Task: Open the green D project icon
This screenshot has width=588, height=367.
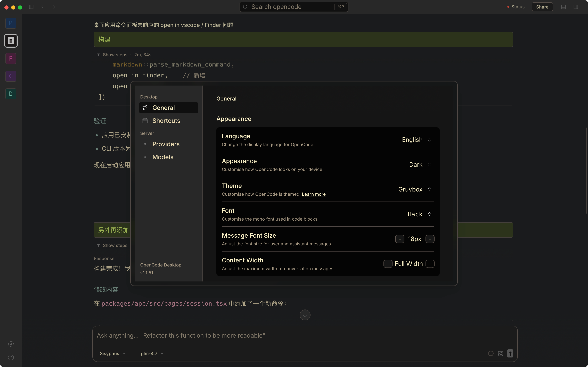Action: 11,94
